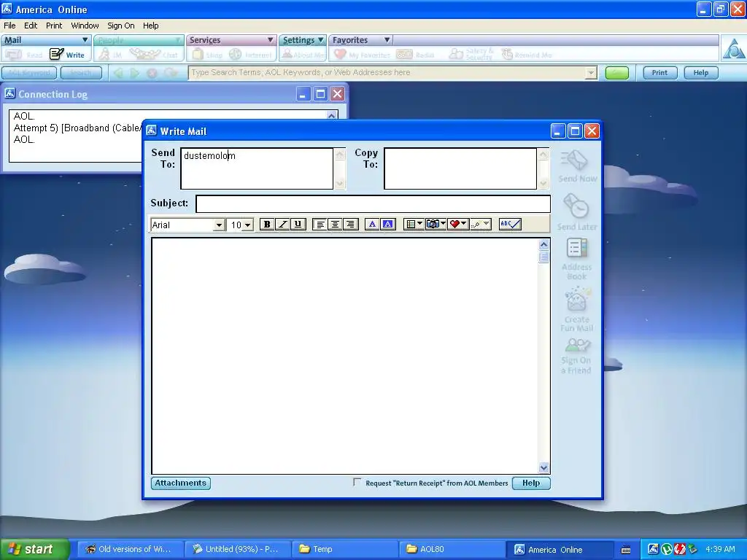Click Create Fun Mail icon
Image resolution: width=747 pixels, height=560 pixels.
(x=578, y=299)
